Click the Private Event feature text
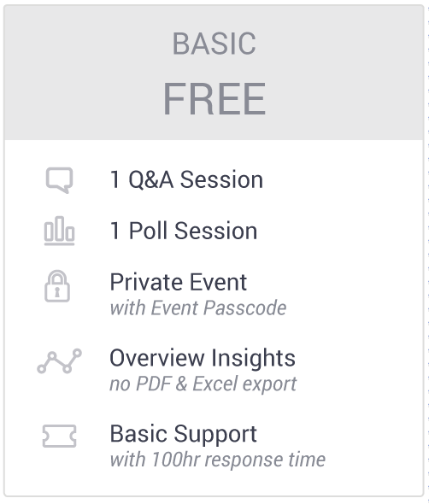Viewport: 429px width, 504px height. click(179, 282)
